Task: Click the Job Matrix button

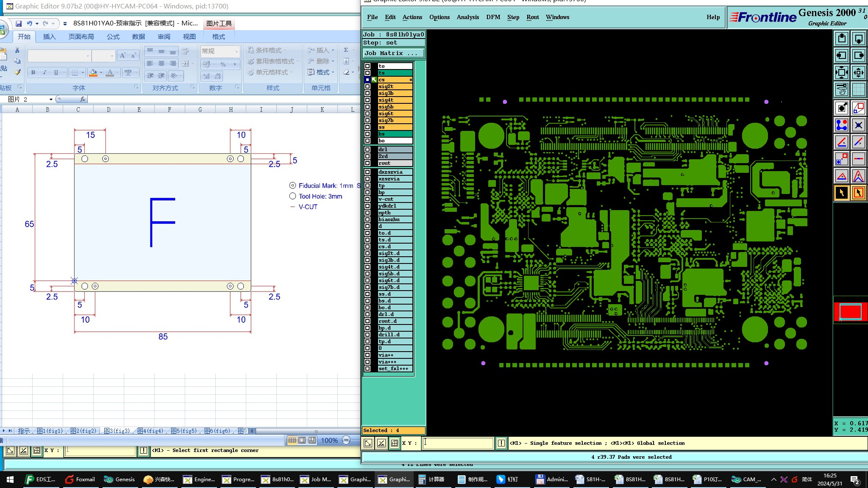Action: coord(393,53)
